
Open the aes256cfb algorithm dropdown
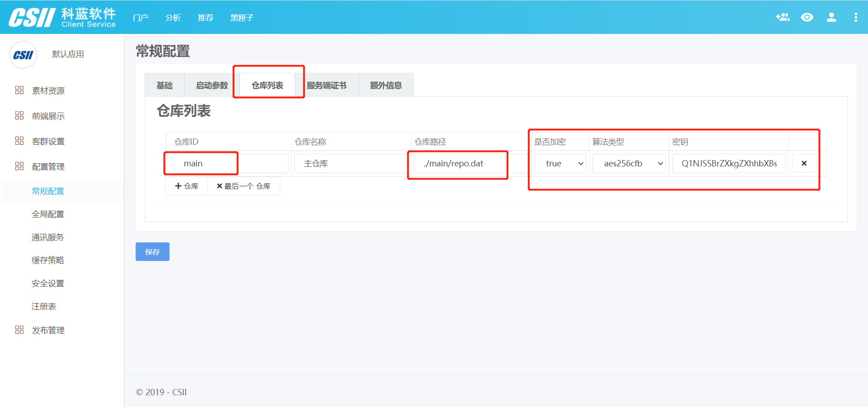(x=629, y=163)
